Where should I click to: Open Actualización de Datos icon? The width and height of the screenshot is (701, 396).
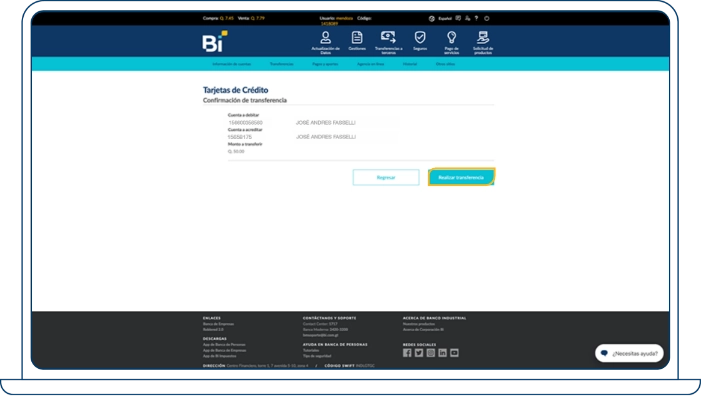[x=325, y=42]
